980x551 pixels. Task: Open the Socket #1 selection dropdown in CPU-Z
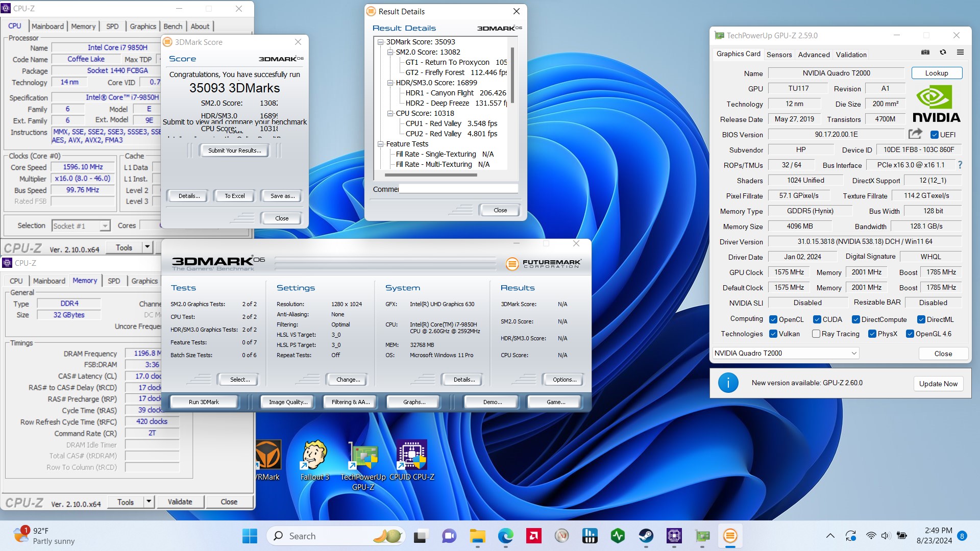coord(81,226)
